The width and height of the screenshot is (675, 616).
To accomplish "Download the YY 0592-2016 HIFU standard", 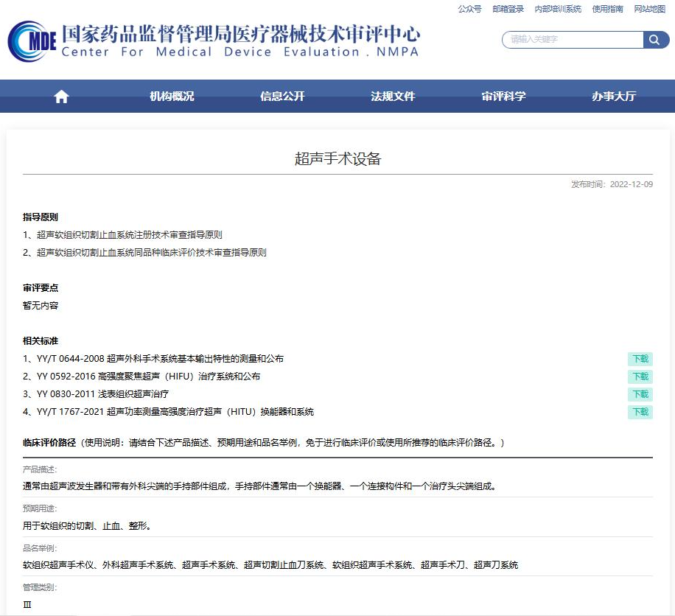I will [640, 377].
